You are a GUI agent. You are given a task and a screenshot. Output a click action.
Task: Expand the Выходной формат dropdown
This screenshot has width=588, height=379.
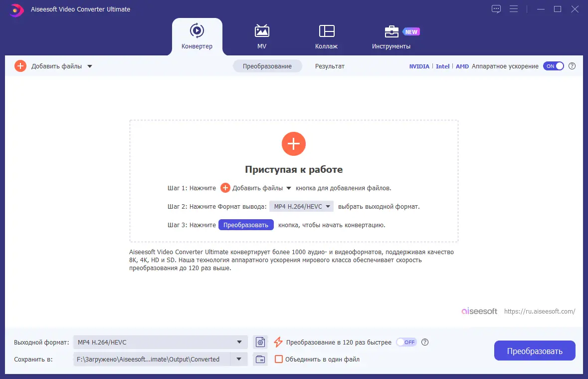tap(240, 342)
